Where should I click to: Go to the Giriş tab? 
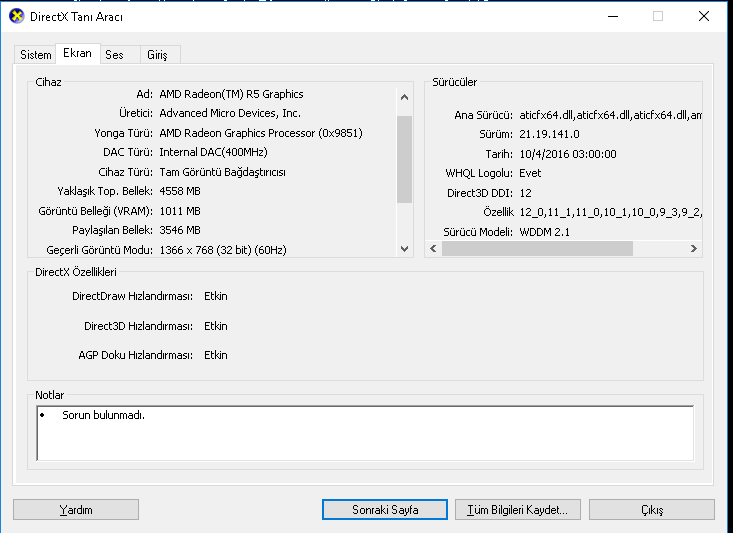tap(158, 55)
